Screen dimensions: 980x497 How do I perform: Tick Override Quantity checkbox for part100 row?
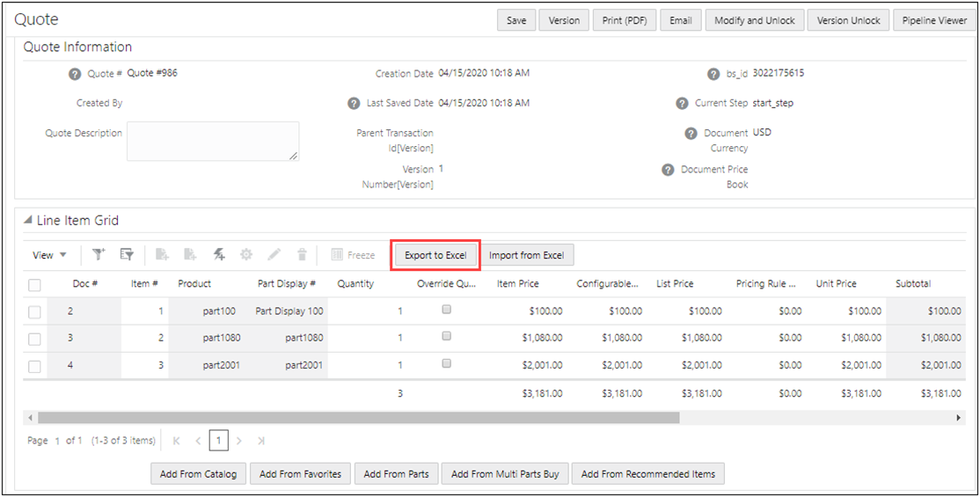[x=446, y=309]
